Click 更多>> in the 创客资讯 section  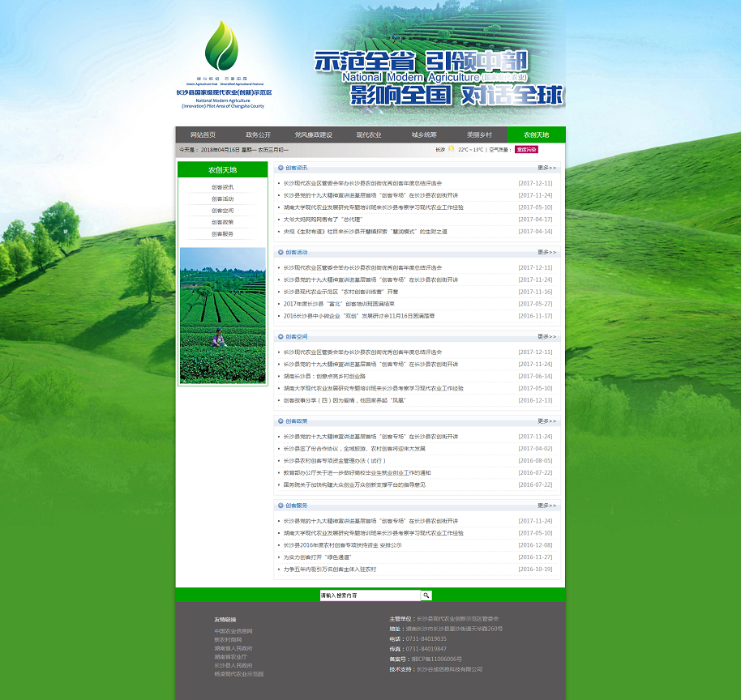pyautogui.click(x=546, y=168)
